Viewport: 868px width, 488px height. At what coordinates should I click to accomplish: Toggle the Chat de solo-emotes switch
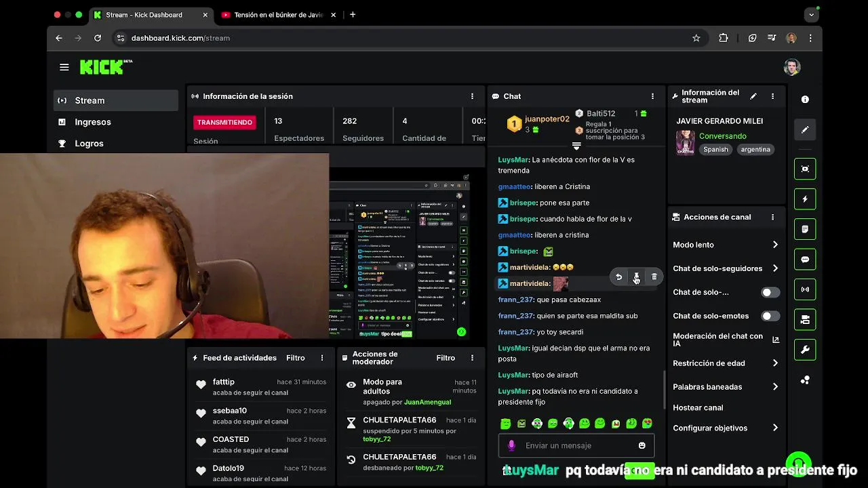point(770,316)
